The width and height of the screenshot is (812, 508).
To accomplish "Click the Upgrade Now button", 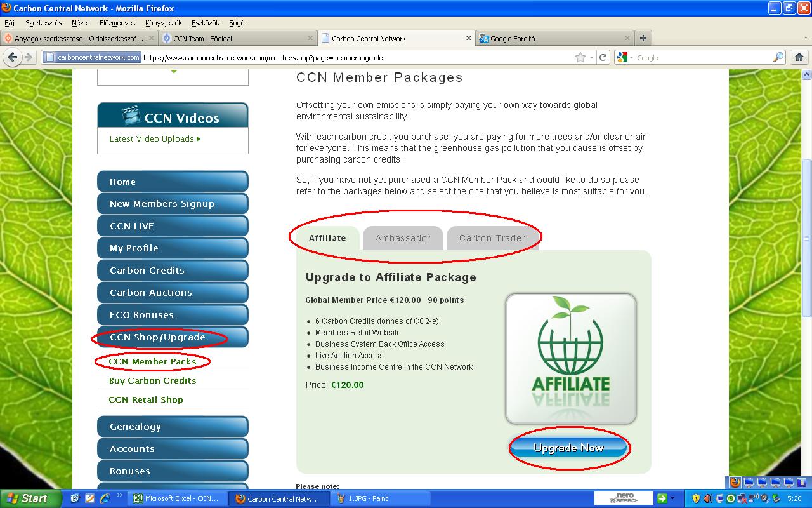I will point(568,448).
